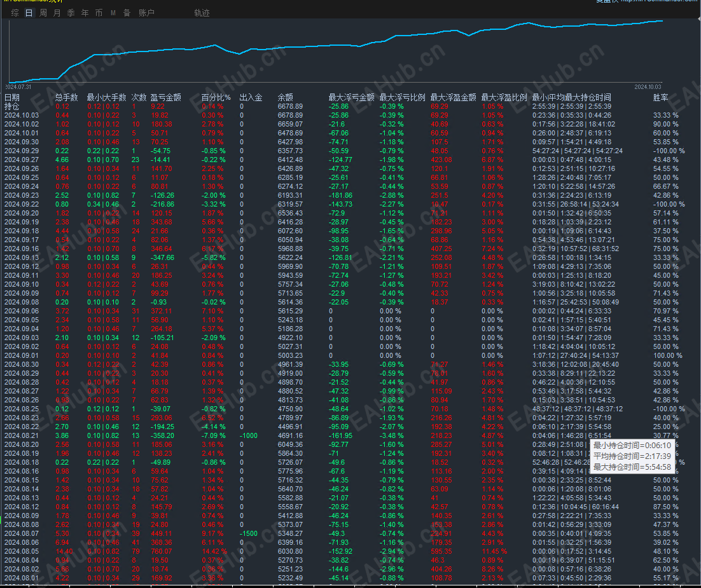Click the 盈亏金额 column header

(165, 97)
